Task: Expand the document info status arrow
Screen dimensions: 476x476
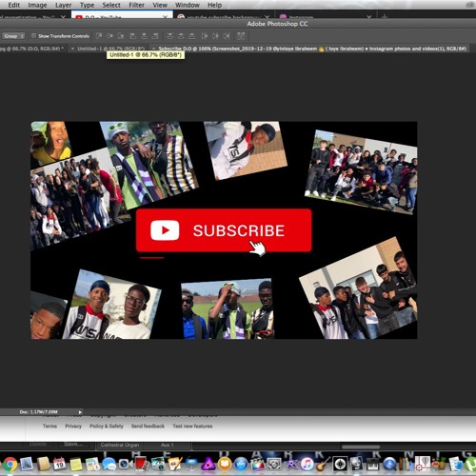Action: [x=80, y=412]
